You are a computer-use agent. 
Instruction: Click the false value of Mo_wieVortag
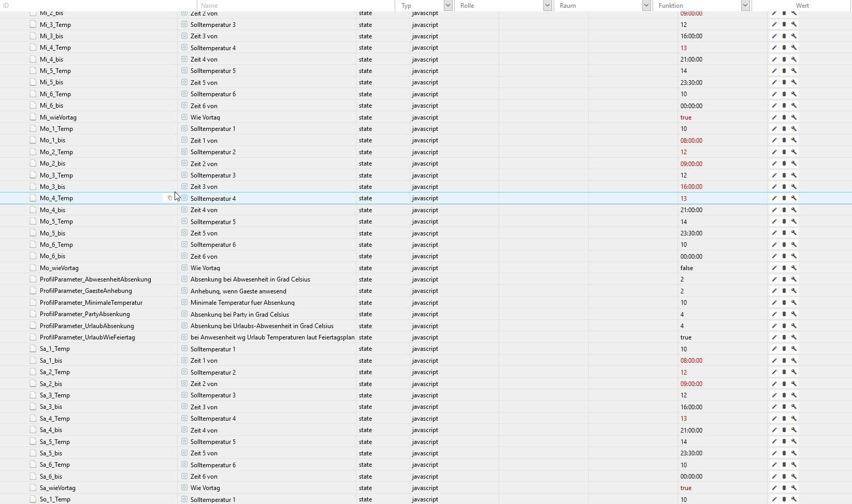click(x=687, y=268)
